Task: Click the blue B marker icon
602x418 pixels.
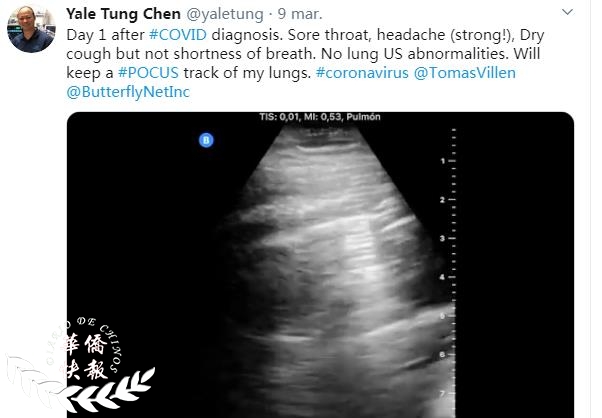Action: point(206,140)
